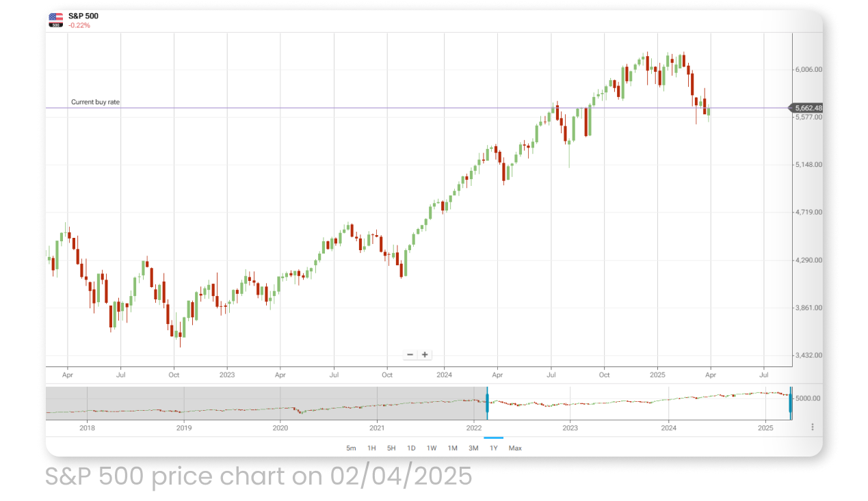Click the zoom in plus icon
Screen dimensions: 868x501
[424, 354]
